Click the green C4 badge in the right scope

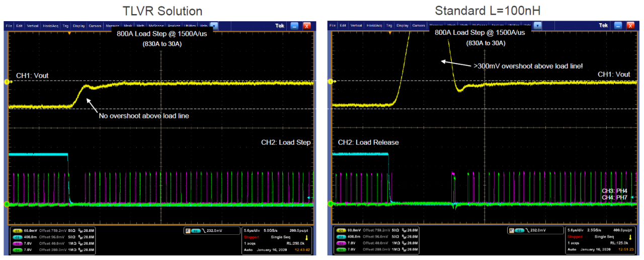click(x=340, y=249)
